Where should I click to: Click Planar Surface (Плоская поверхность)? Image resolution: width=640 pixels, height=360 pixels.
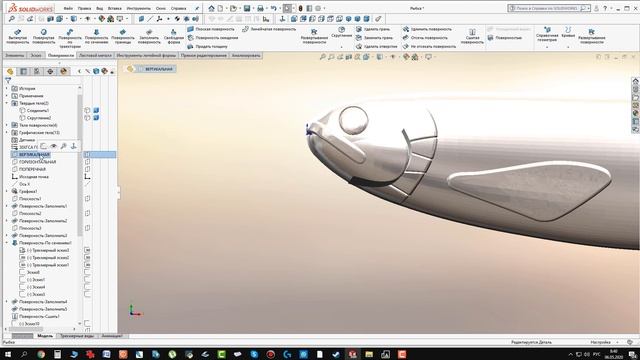pyautogui.click(x=211, y=29)
